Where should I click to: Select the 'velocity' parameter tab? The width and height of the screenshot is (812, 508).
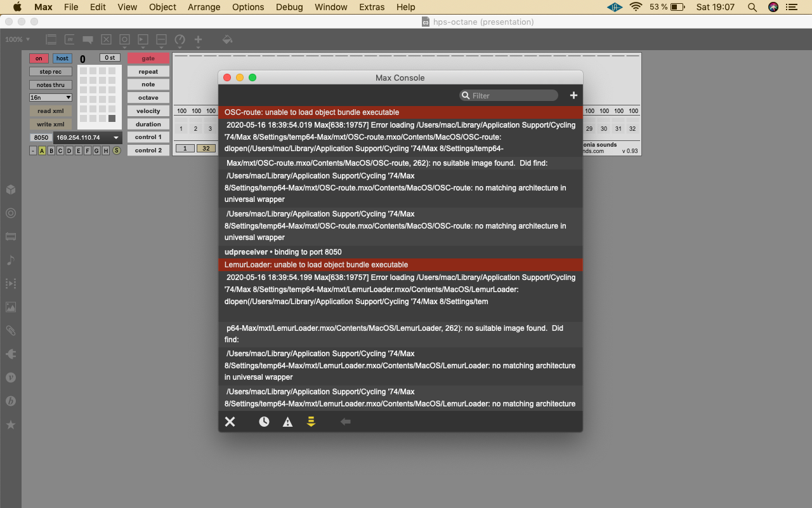click(148, 111)
